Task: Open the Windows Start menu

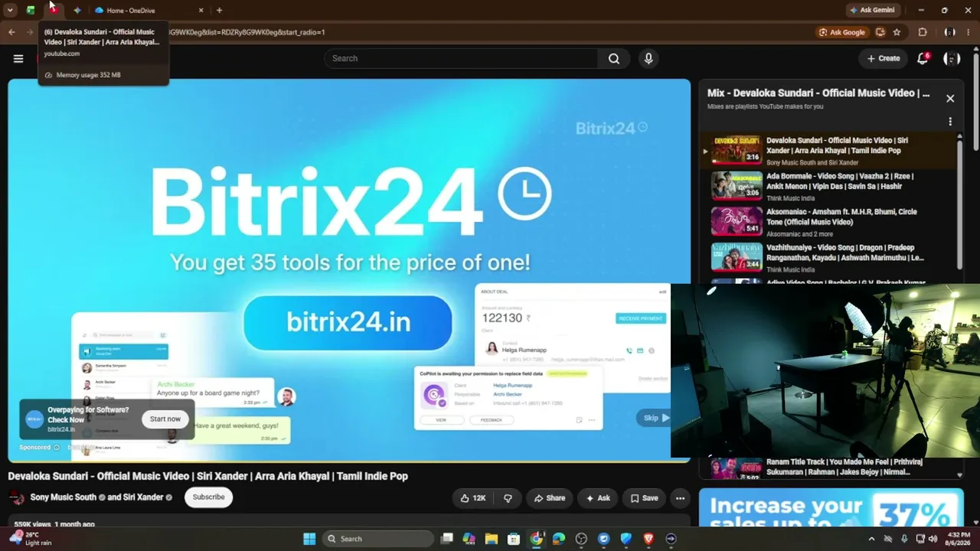Action: click(309, 539)
